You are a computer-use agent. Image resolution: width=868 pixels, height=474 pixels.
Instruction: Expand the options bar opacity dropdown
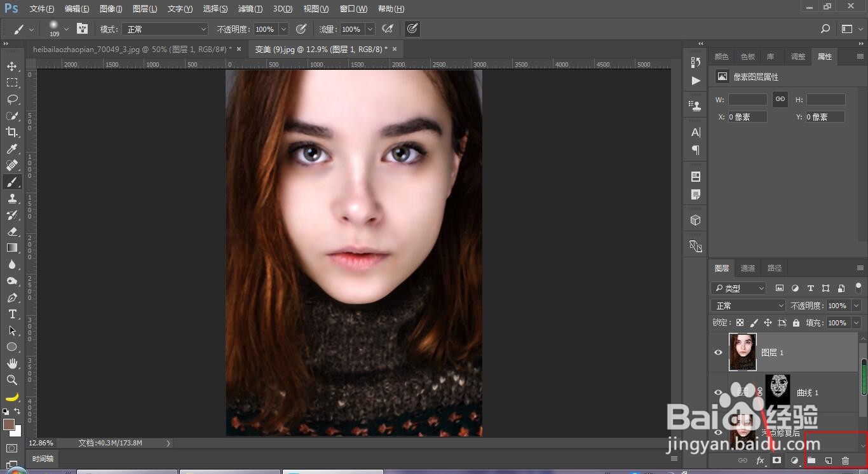283,29
